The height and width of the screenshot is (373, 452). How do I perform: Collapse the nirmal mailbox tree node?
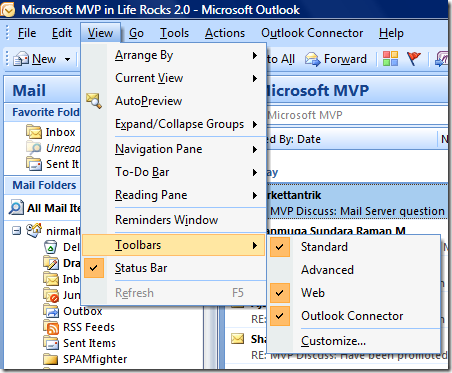tap(16, 230)
